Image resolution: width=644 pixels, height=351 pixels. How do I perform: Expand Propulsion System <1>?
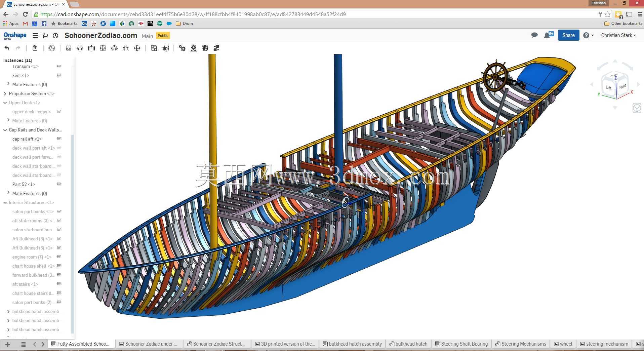[x=5, y=94]
